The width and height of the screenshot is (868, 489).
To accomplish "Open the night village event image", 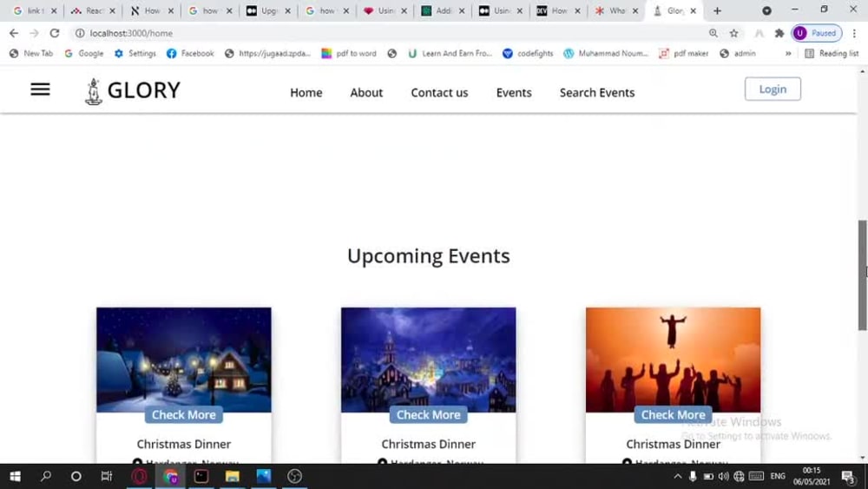I will [x=429, y=358].
